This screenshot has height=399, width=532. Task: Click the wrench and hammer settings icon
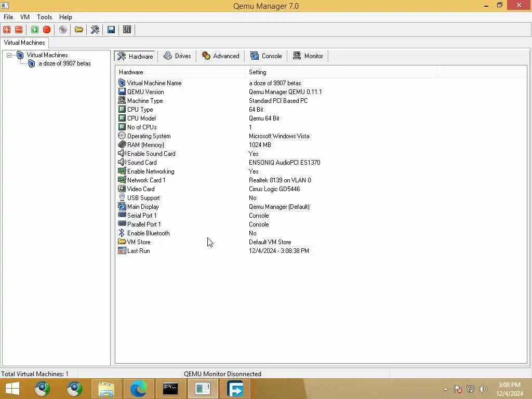95,30
